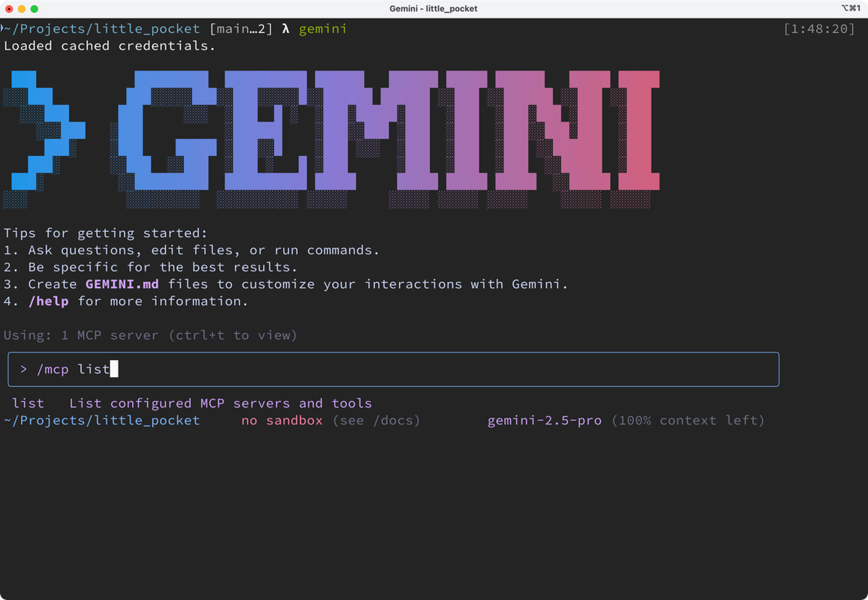Click the [main…2] git branch indicator
The width and height of the screenshot is (868, 600).
click(x=241, y=28)
